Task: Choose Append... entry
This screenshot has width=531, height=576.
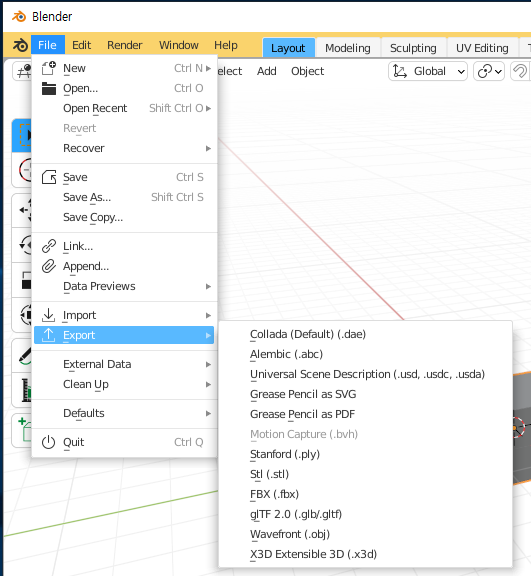Action: coord(124,266)
